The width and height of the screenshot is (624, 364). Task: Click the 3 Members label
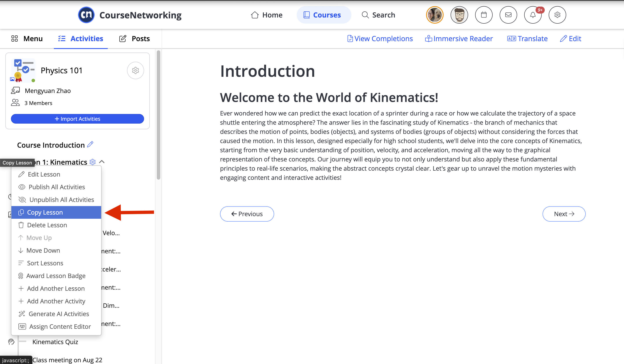point(38,103)
